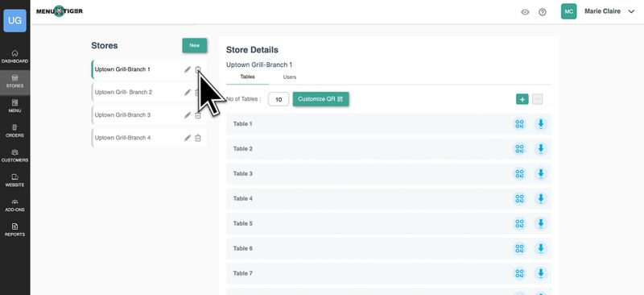Open Customize QR button
The image size is (644, 295).
coord(320,99)
